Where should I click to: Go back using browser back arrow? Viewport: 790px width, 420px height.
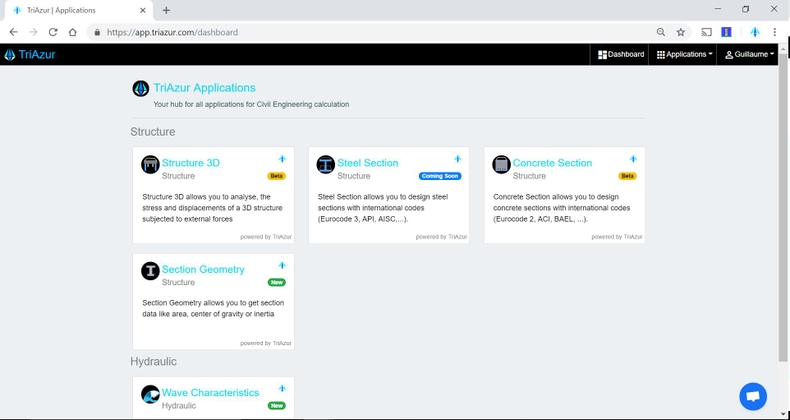(x=14, y=32)
